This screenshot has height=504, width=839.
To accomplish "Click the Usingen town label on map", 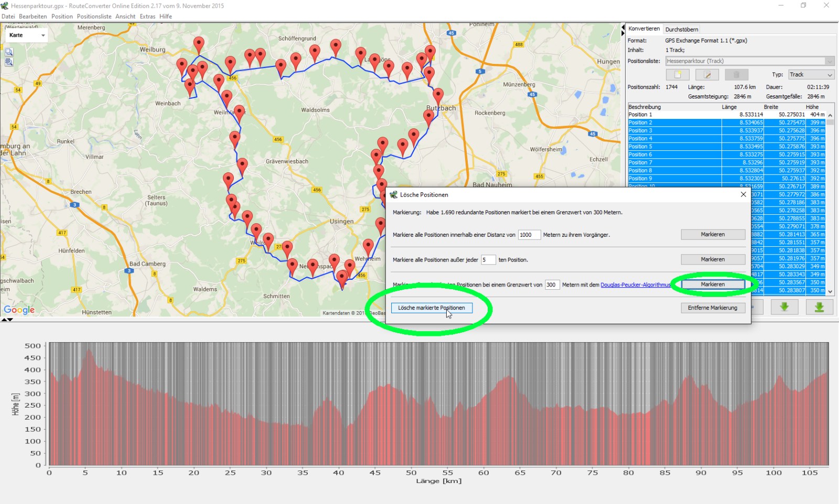I will point(341,222).
